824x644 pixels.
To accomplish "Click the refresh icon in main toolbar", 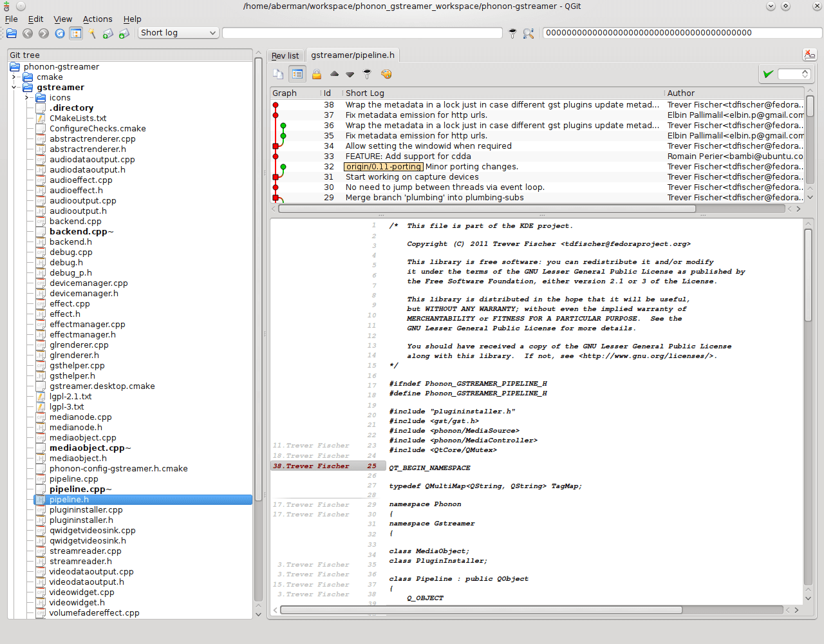I will 60,33.
